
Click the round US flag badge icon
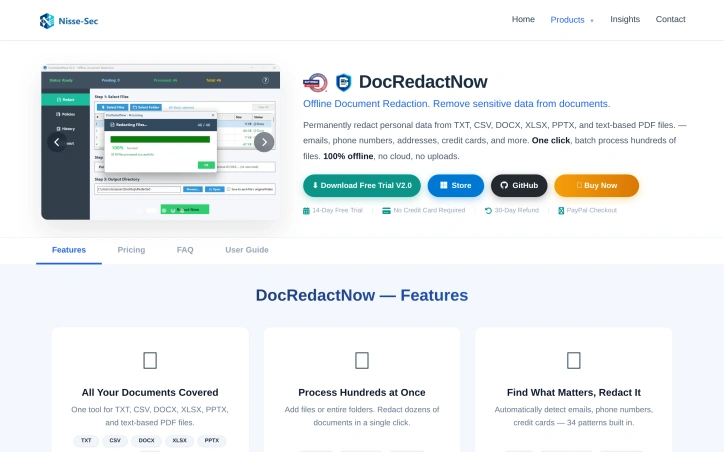315,83
